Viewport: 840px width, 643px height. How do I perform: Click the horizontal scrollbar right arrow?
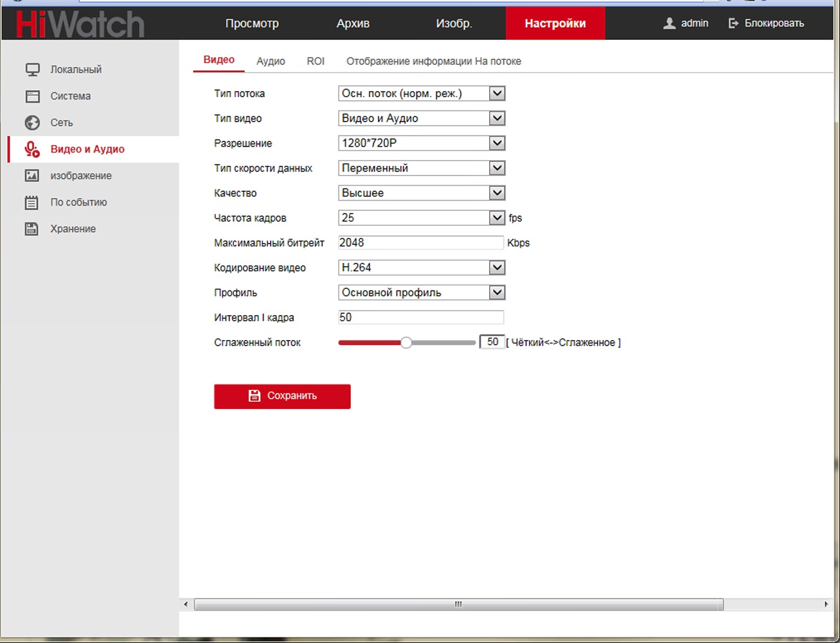(x=826, y=604)
